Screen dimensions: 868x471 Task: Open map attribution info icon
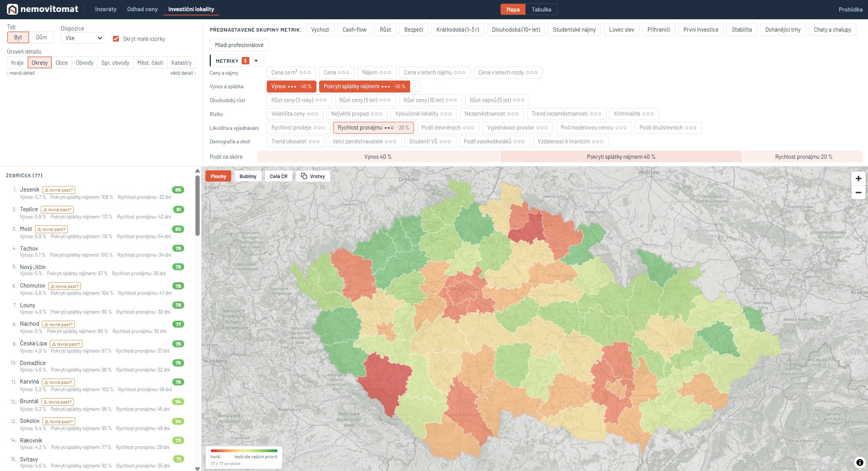[860, 463]
